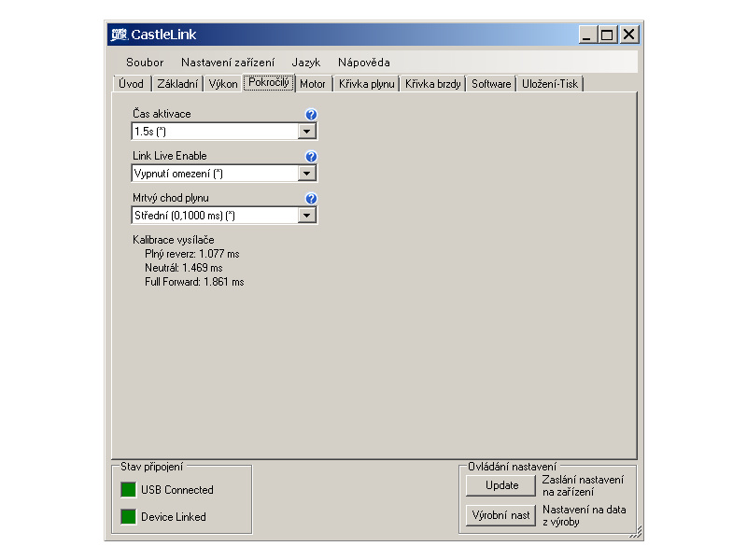Open the Nastavení zařízení menu
This screenshot has width=747, height=560.
(228, 63)
